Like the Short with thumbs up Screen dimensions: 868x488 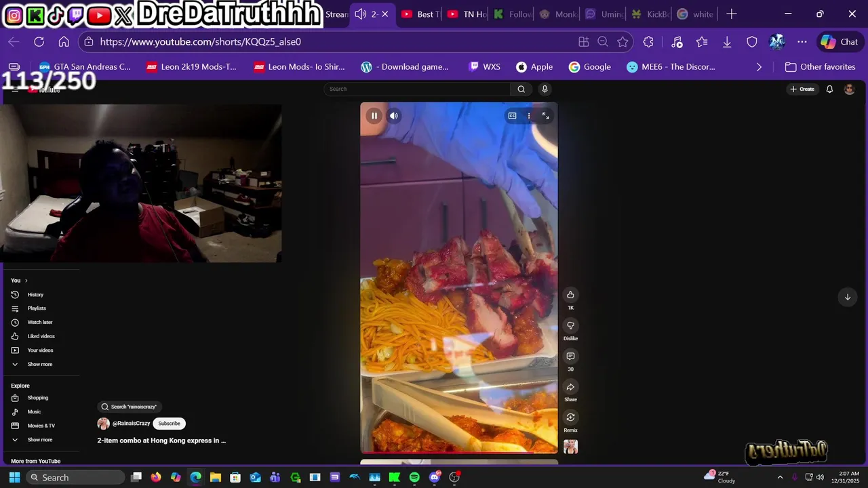pyautogui.click(x=570, y=295)
